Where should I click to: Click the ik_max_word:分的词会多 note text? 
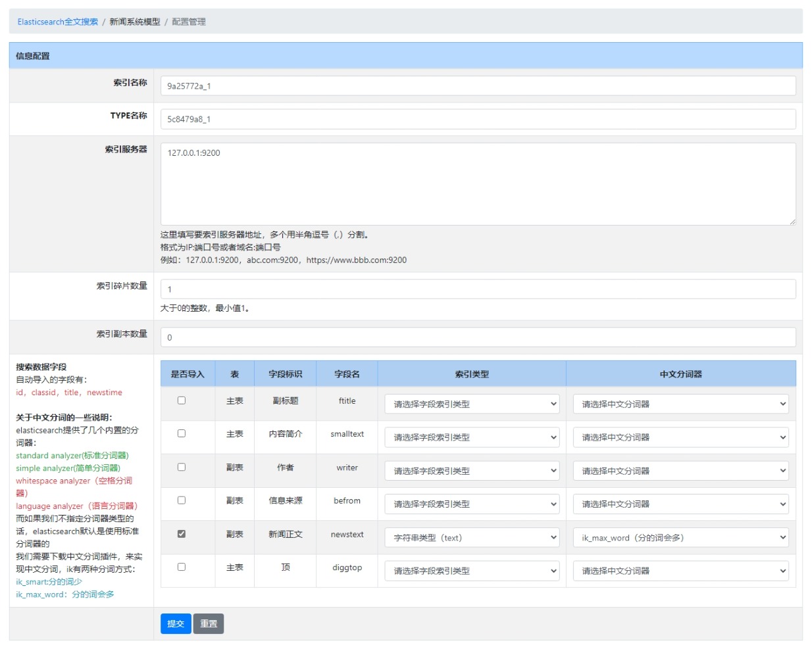(x=65, y=594)
